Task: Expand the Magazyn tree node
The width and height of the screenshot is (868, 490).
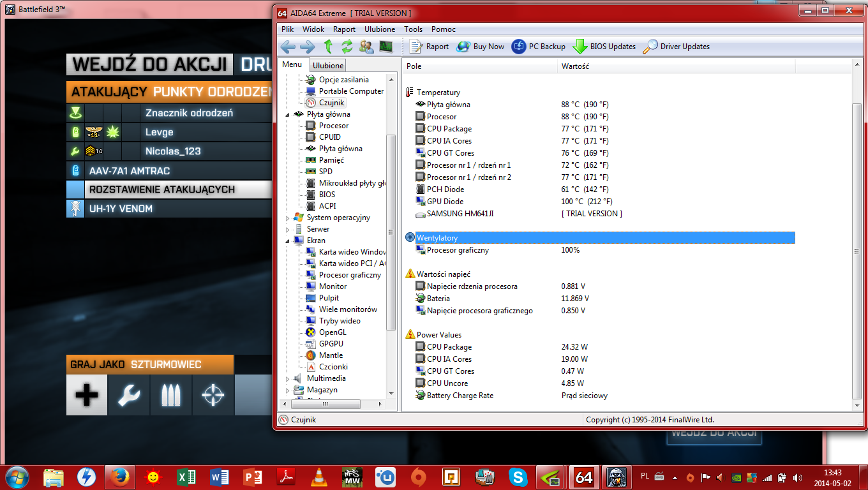Action: click(288, 390)
